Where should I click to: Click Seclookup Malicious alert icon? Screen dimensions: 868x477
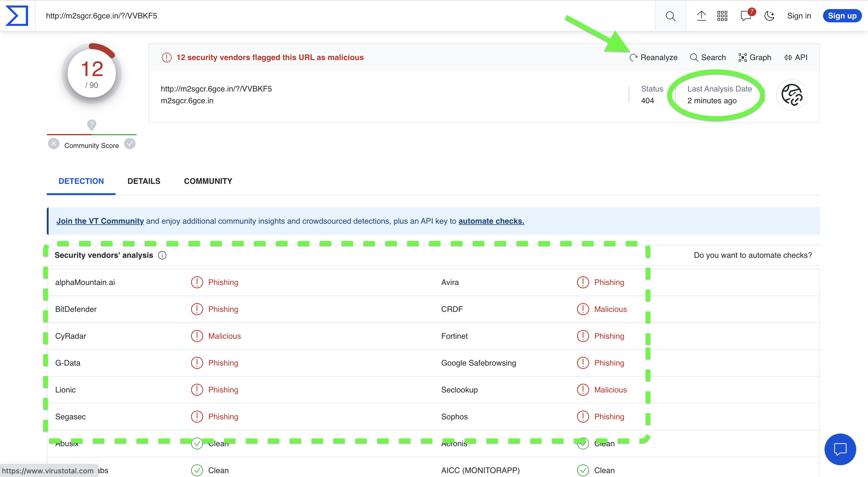(582, 390)
